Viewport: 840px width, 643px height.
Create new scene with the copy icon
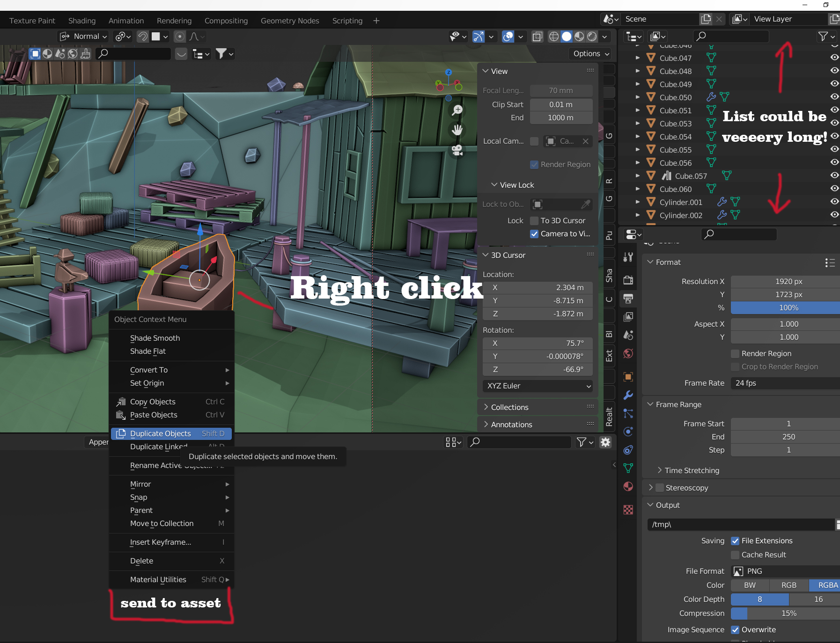point(706,19)
